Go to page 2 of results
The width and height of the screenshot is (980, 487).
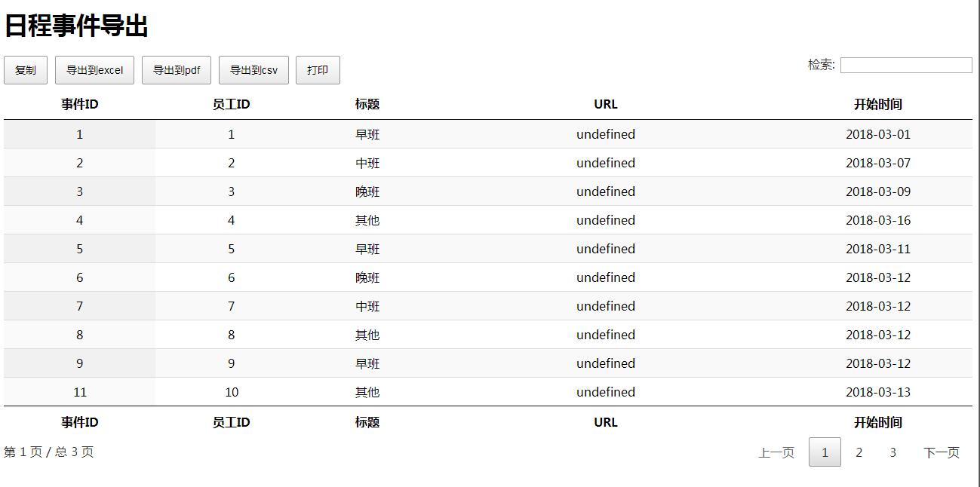pyautogui.click(x=859, y=452)
